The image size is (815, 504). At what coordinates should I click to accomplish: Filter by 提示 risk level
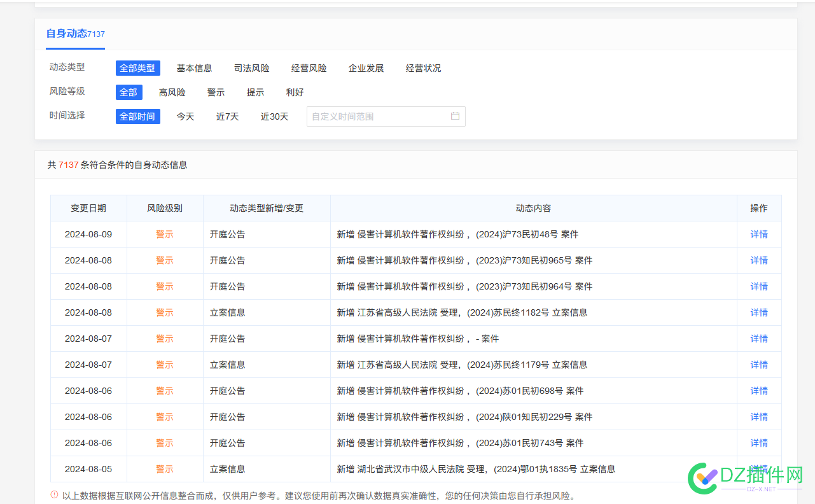(x=255, y=92)
